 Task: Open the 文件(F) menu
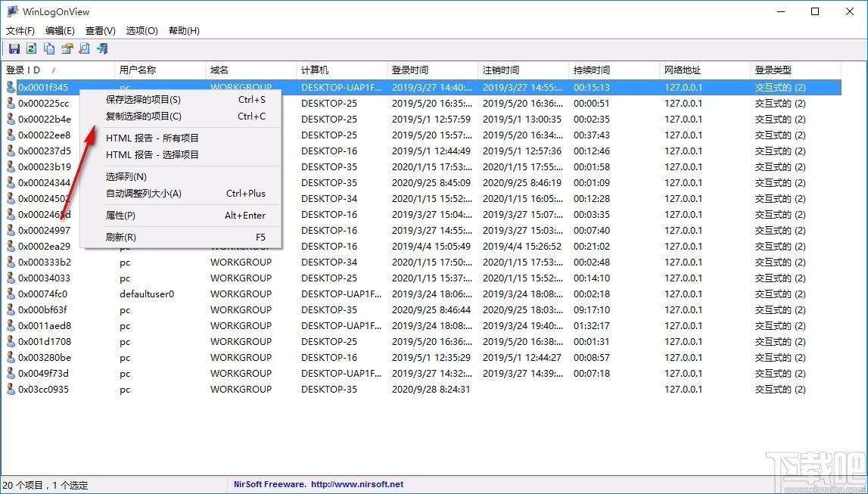(20, 31)
